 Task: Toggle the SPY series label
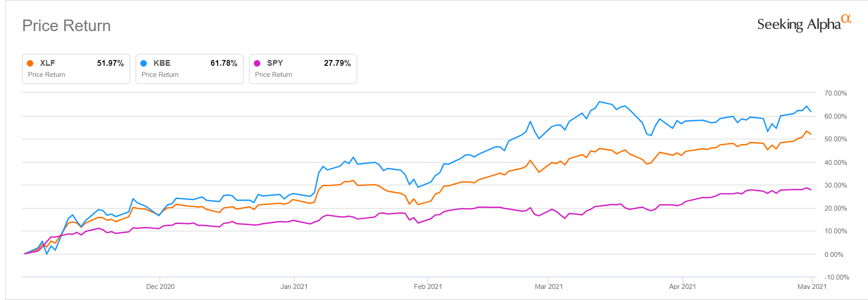[x=275, y=63]
